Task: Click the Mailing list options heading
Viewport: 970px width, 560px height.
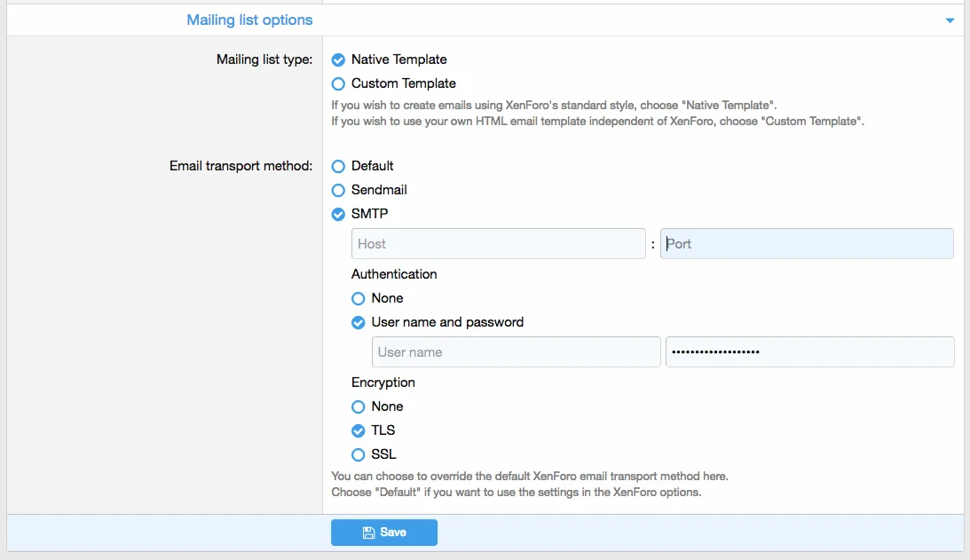Action: point(249,20)
